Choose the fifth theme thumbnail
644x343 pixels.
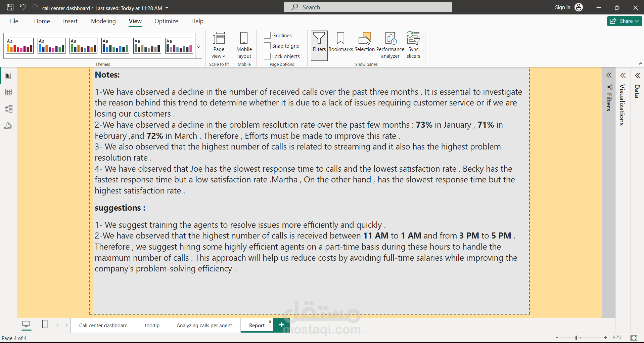point(147,46)
